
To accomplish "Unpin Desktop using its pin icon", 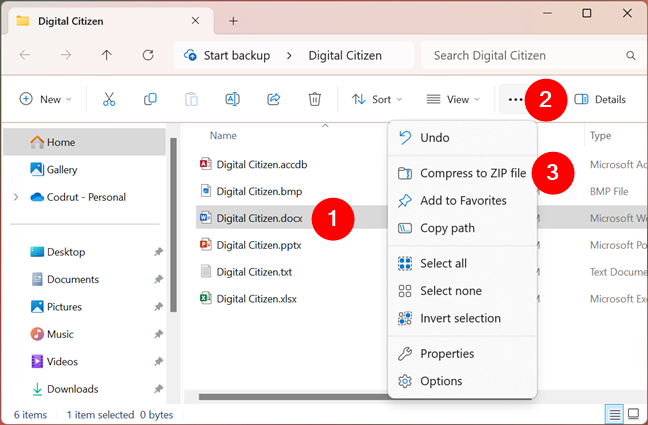I will pos(158,252).
